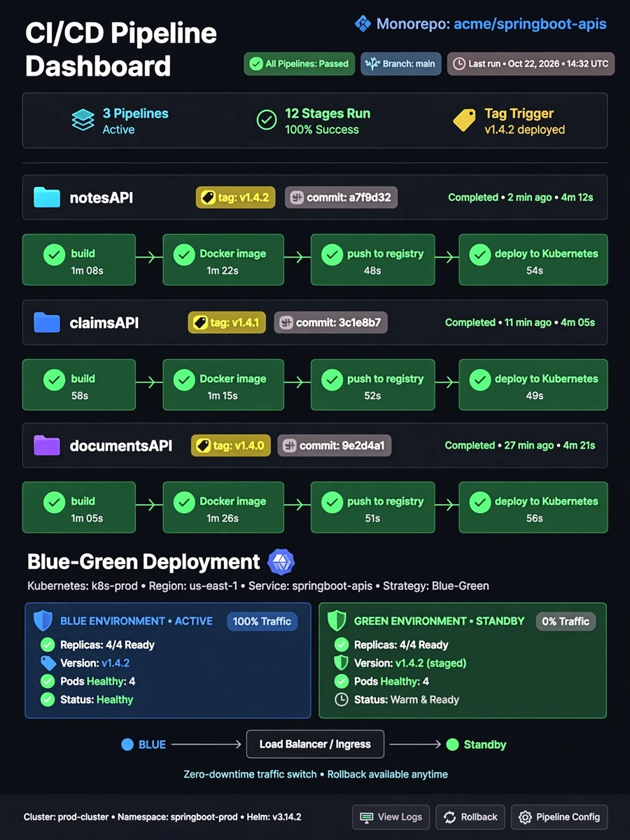
Task: Click the green check on notesAPI build stage
Action: 54,254
